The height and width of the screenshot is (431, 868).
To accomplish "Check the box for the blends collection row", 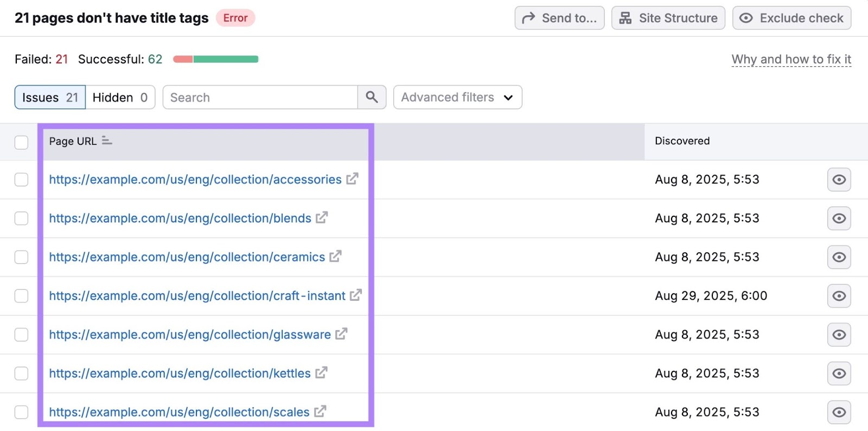I will point(21,218).
